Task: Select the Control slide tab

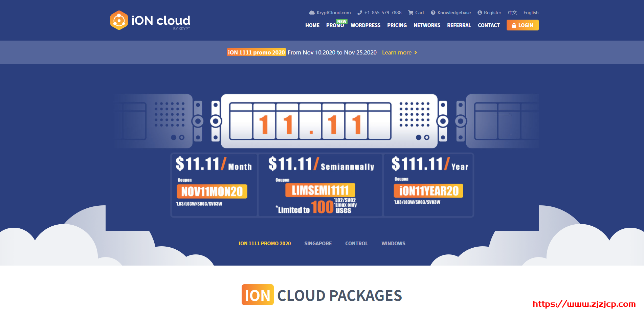Action: (x=356, y=244)
